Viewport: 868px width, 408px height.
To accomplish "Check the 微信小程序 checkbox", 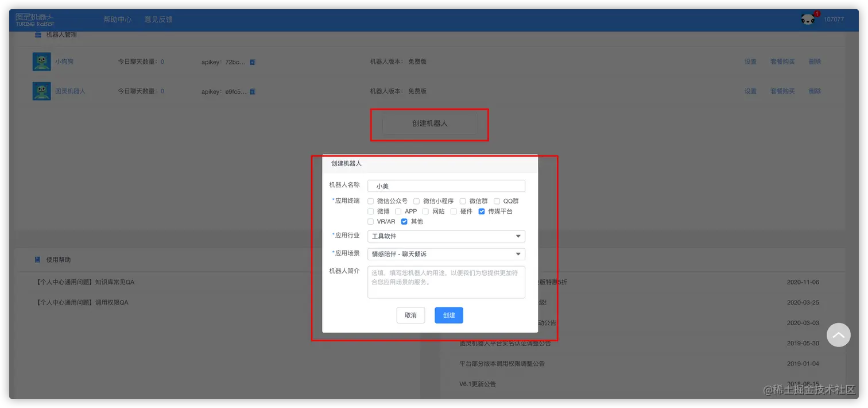I will tap(417, 201).
